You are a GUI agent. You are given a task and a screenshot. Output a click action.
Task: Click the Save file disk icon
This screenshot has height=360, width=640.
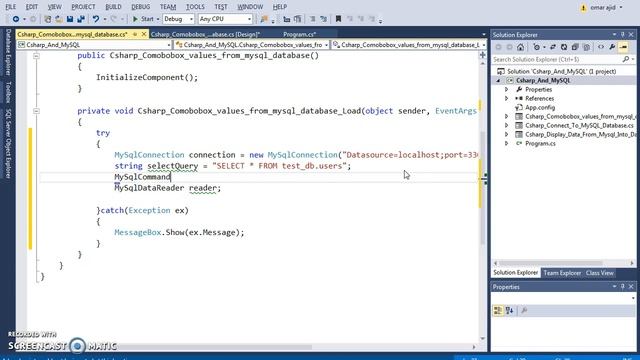click(x=70, y=19)
